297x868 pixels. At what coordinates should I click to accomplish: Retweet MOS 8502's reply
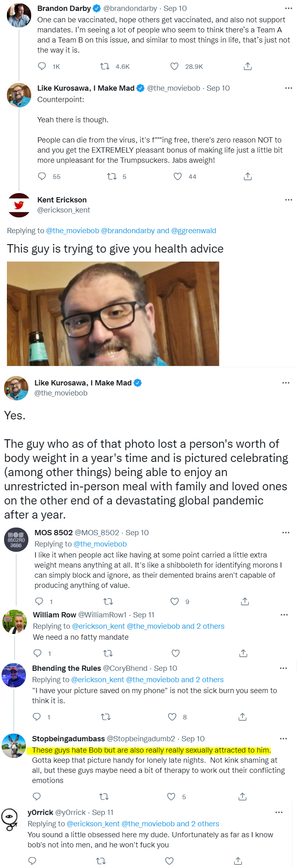[108, 602]
